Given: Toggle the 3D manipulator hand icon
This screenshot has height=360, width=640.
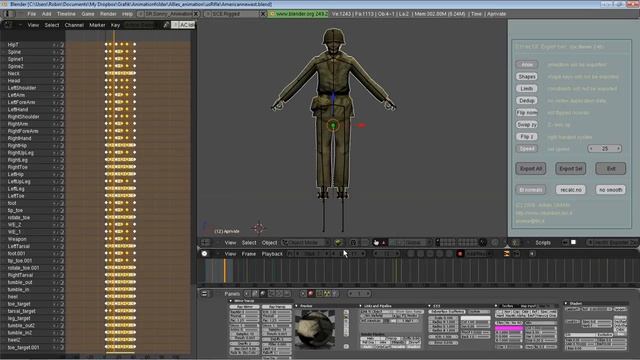Looking at the screenshot, I should coord(376,242).
